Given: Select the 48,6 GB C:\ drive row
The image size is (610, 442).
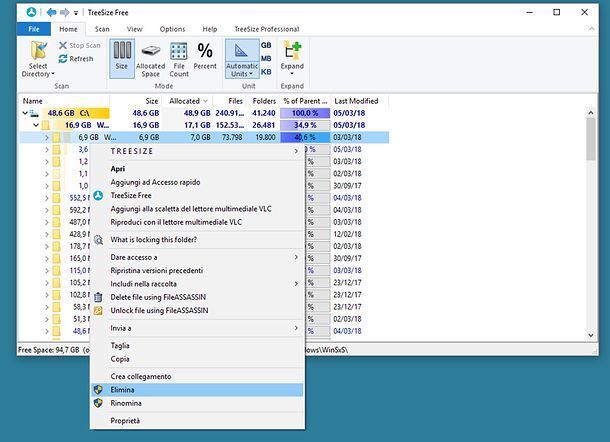Looking at the screenshot, I should (x=204, y=113).
